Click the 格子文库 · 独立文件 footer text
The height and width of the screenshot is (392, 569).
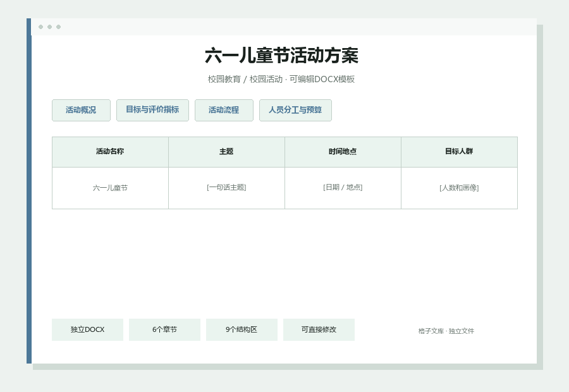coord(446,331)
